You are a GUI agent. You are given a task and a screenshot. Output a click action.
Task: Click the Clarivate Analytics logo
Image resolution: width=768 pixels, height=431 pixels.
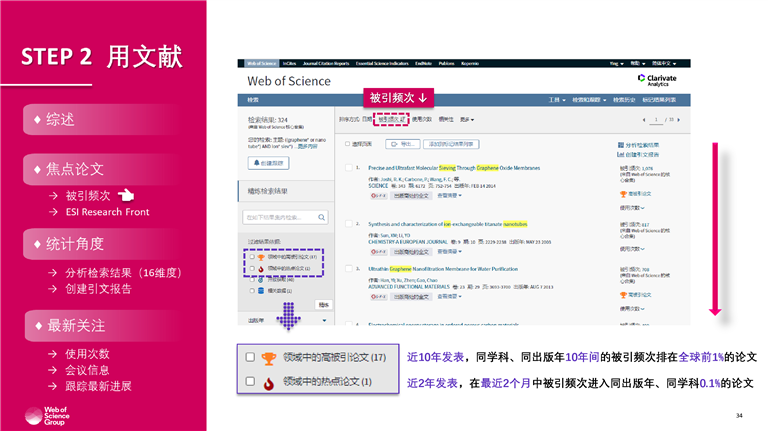(x=657, y=80)
